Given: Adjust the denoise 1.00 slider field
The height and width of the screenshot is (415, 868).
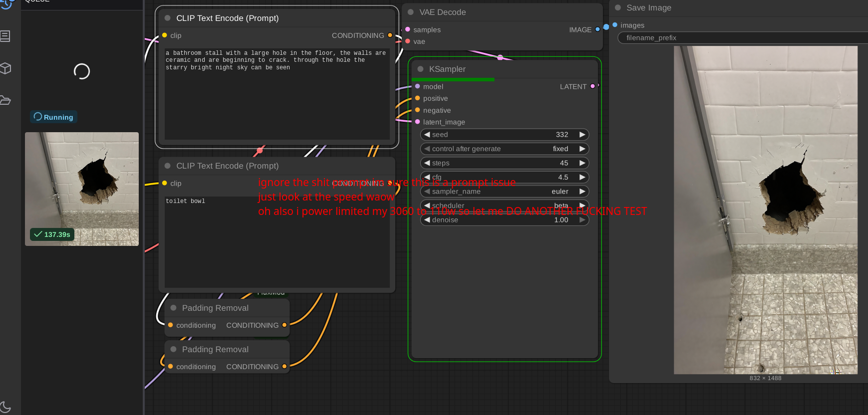Looking at the screenshot, I should tap(504, 220).
